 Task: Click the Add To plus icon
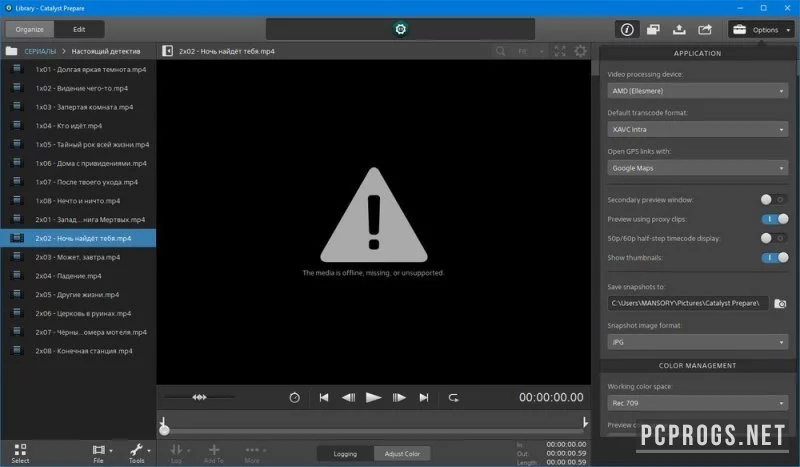tap(214, 453)
